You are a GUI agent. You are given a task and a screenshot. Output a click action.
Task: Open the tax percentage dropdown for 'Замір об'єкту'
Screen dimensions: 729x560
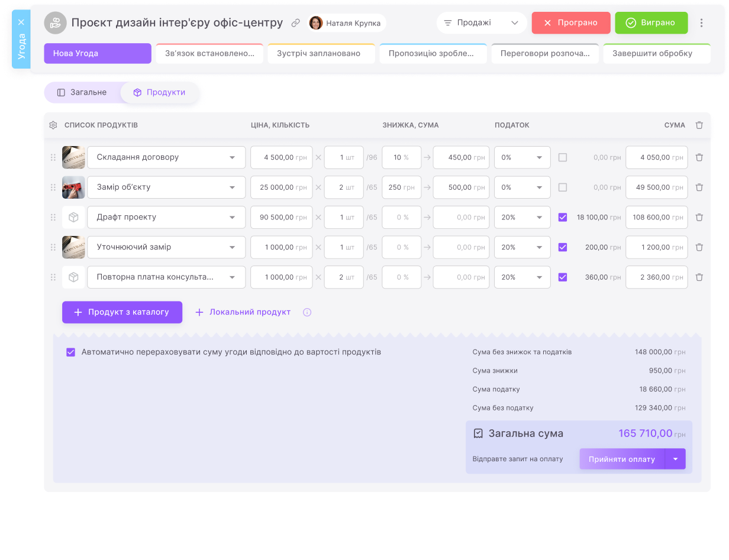[x=522, y=187]
